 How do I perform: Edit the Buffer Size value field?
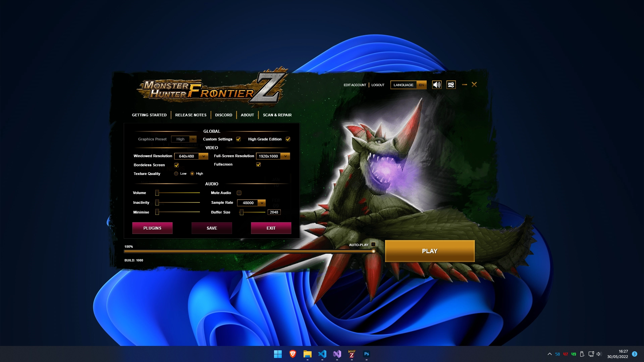click(x=274, y=212)
